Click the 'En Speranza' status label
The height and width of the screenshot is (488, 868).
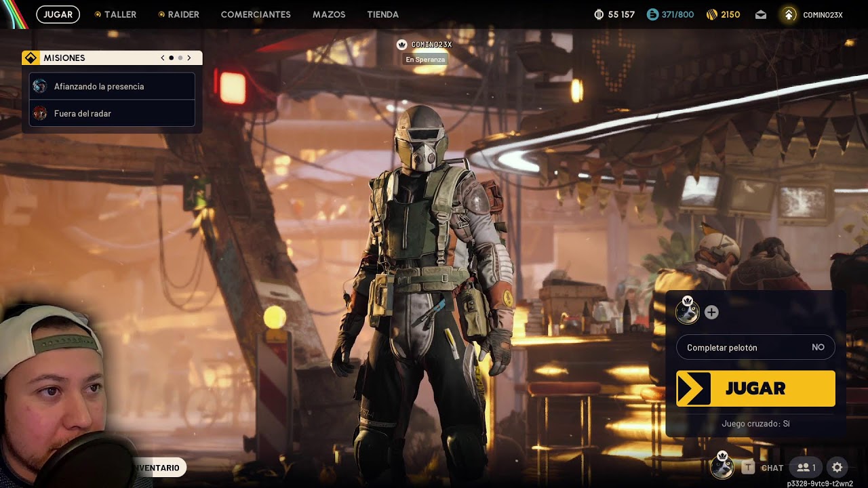pos(425,60)
